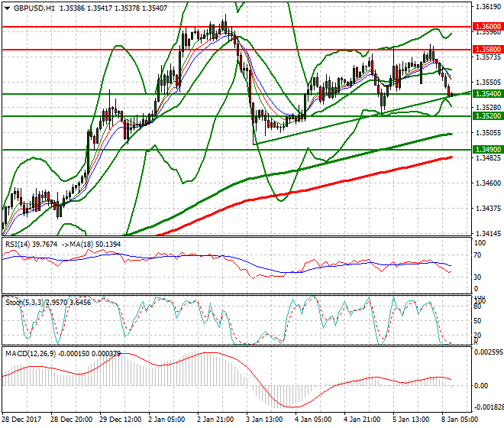Image resolution: width=504 pixels, height=428 pixels.
Task: Select the green 1.34900 price level tag
Action: coord(483,150)
